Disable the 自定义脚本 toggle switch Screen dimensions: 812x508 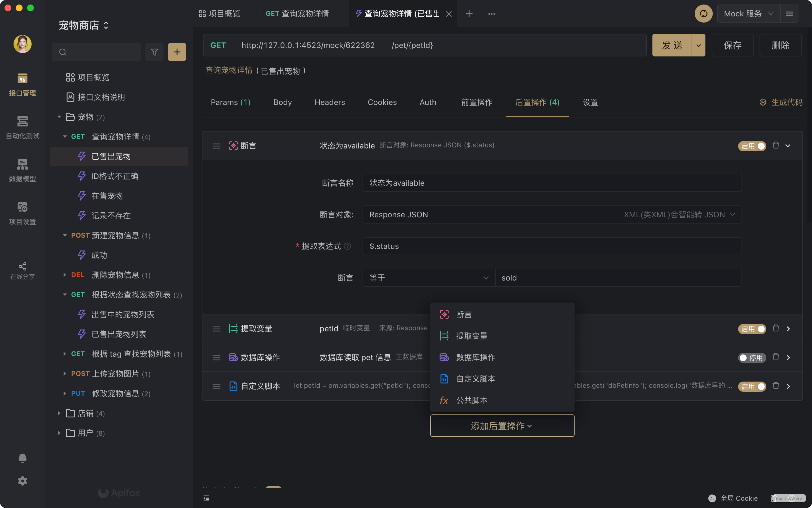[752, 387]
